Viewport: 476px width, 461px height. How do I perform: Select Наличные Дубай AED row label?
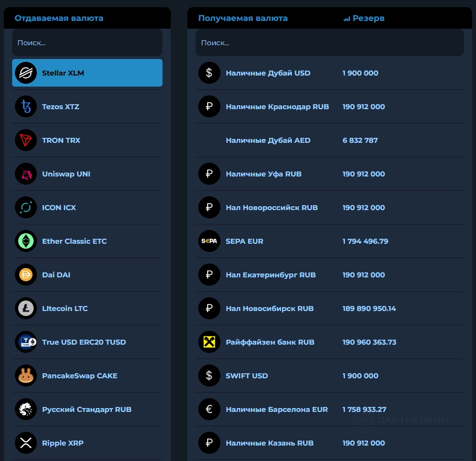(x=268, y=140)
